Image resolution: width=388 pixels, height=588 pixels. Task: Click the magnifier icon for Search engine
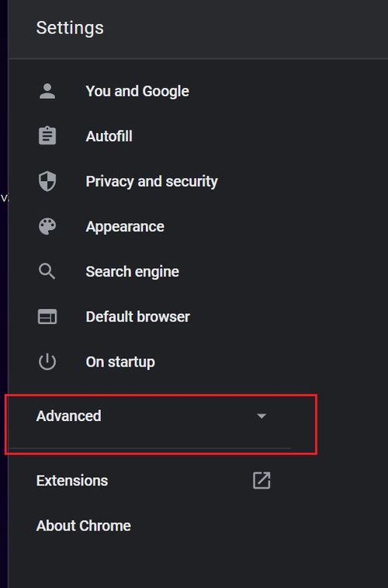(x=47, y=272)
